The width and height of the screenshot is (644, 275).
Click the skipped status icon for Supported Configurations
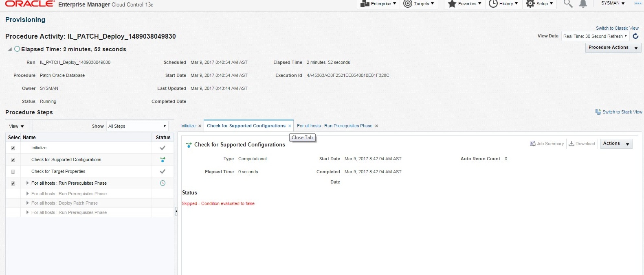click(x=163, y=159)
